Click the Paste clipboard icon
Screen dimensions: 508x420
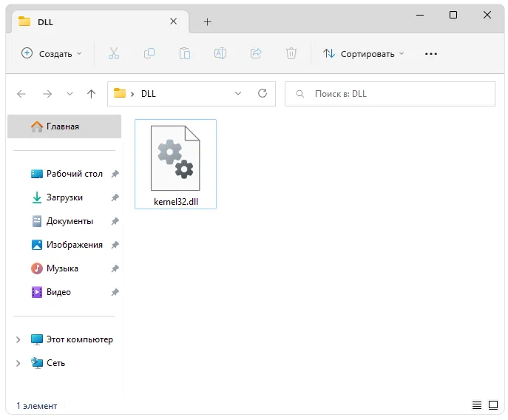click(x=185, y=53)
